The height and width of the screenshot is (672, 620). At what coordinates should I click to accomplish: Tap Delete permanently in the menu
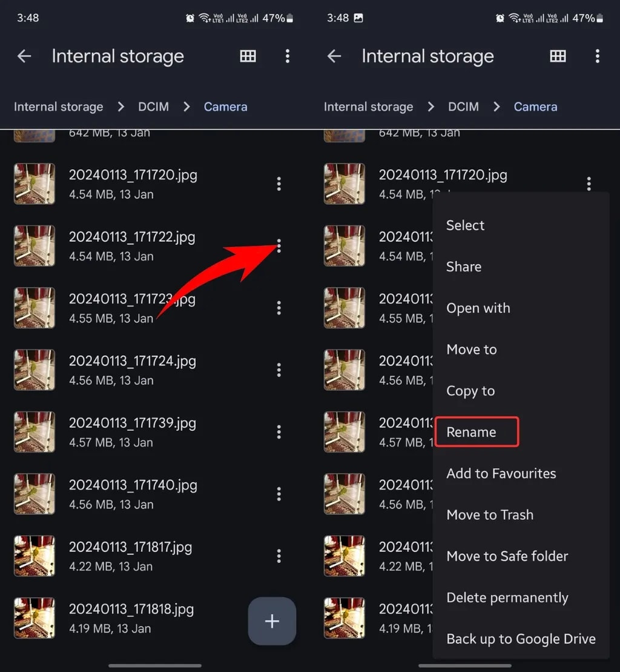coord(507,597)
